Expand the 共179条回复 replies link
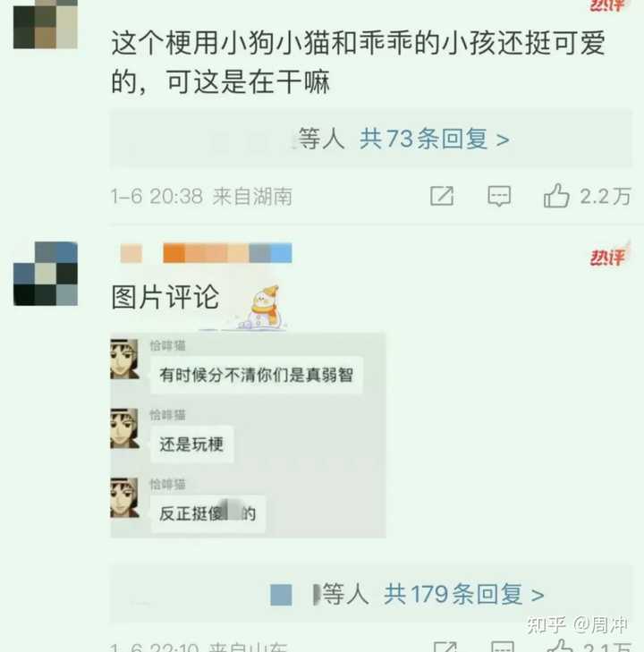Viewport: 644px width, 652px height. [x=463, y=594]
